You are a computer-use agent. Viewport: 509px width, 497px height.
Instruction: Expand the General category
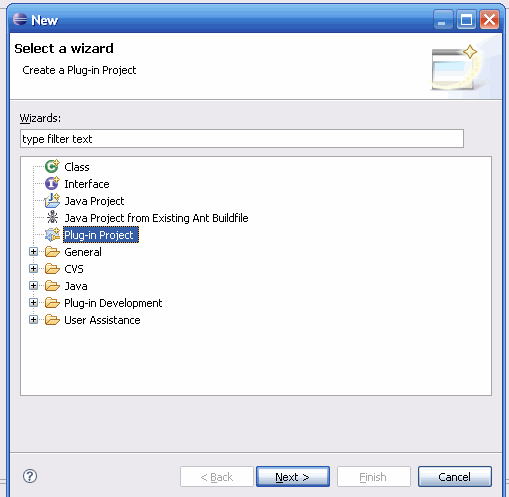pos(33,252)
